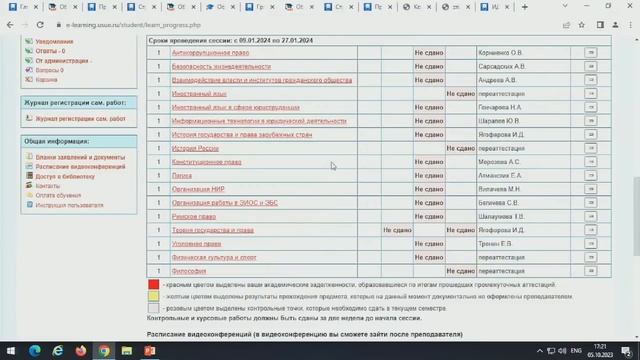This screenshot has height=360, width=640.
Task: Open the browser side panel icon
Action: click(x=600, y=25)
